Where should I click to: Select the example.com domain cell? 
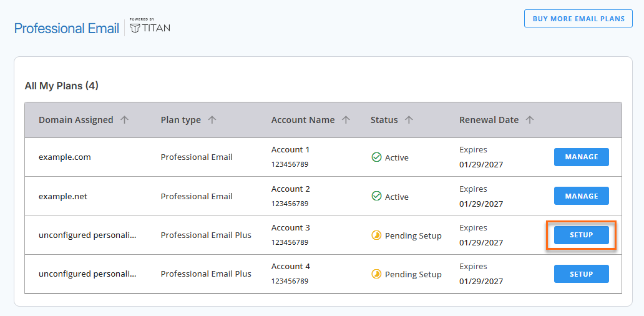click(64, 157)
